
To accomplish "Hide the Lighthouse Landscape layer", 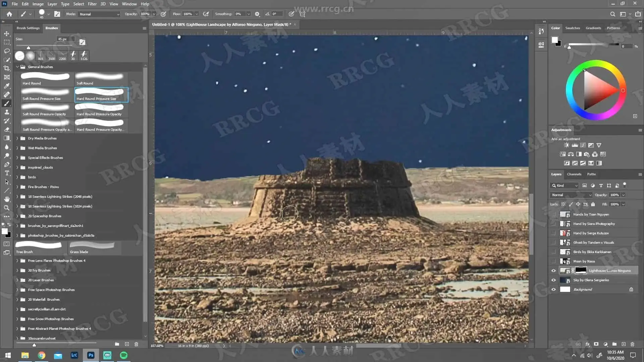I will pyautogui.click(x=554, y=270).
